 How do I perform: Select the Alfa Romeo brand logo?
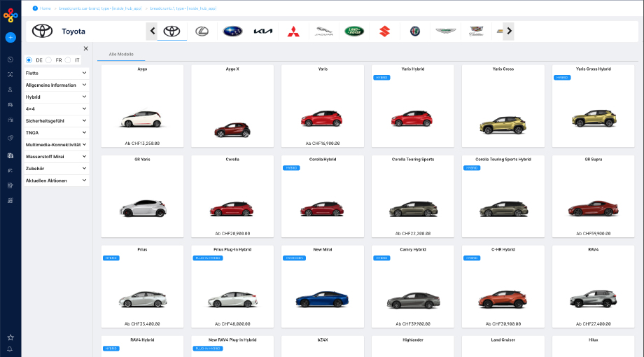point(415,31)
